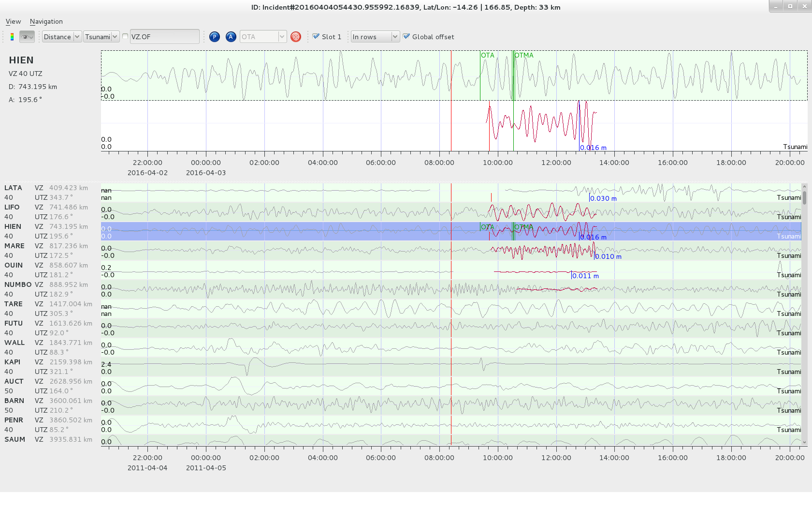Open the View menu

coord(13,22)
